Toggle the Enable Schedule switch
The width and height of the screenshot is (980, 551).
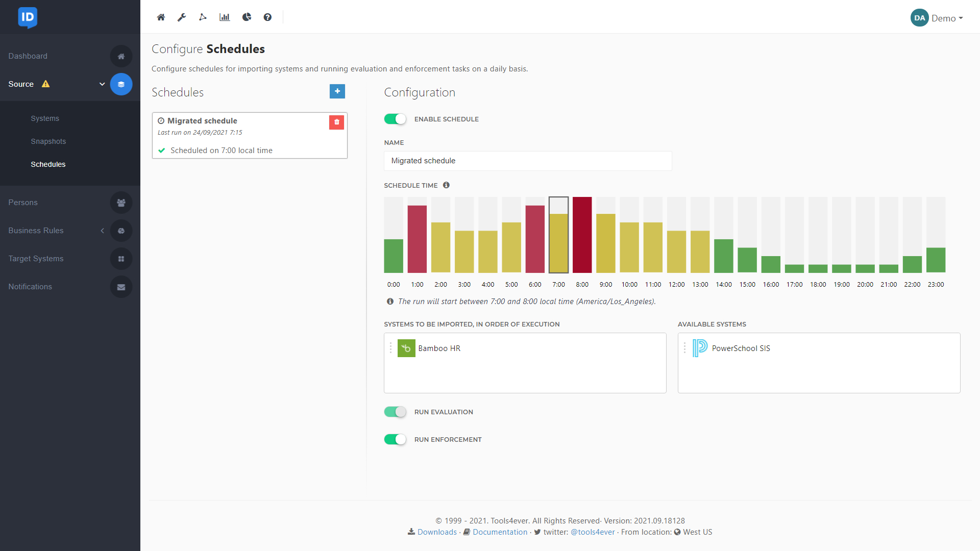click(x=395, y=119)
